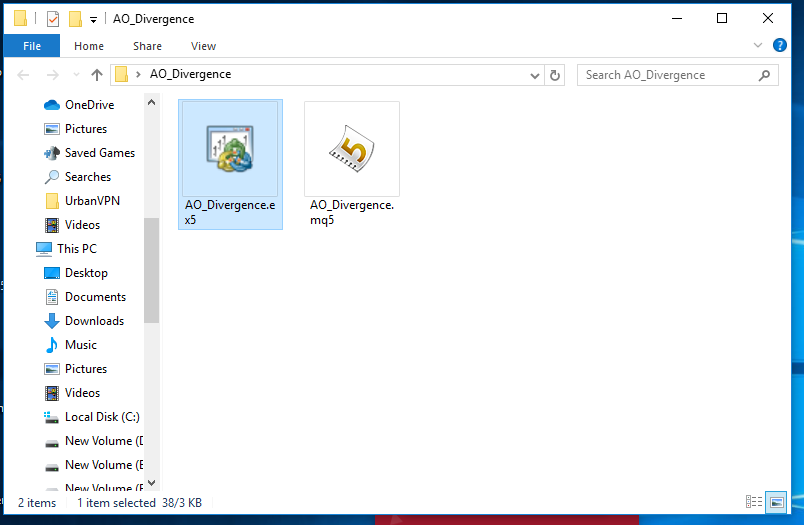The image size is (804, 525).
Task: Open Explorer Help question mark icon
Action: pos(779,45)
